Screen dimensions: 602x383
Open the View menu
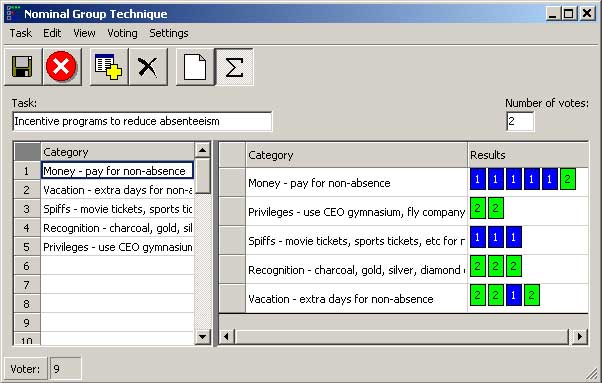tap(84, 33)
